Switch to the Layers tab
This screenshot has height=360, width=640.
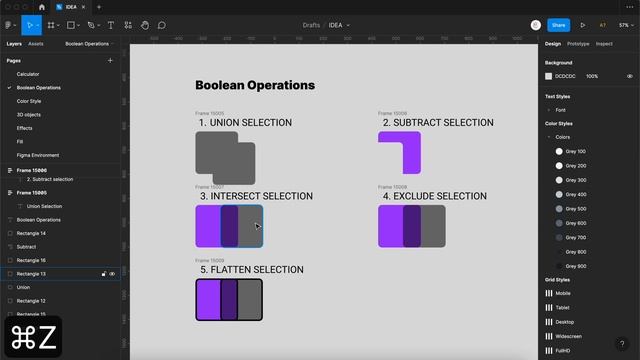tap(14, 44)
